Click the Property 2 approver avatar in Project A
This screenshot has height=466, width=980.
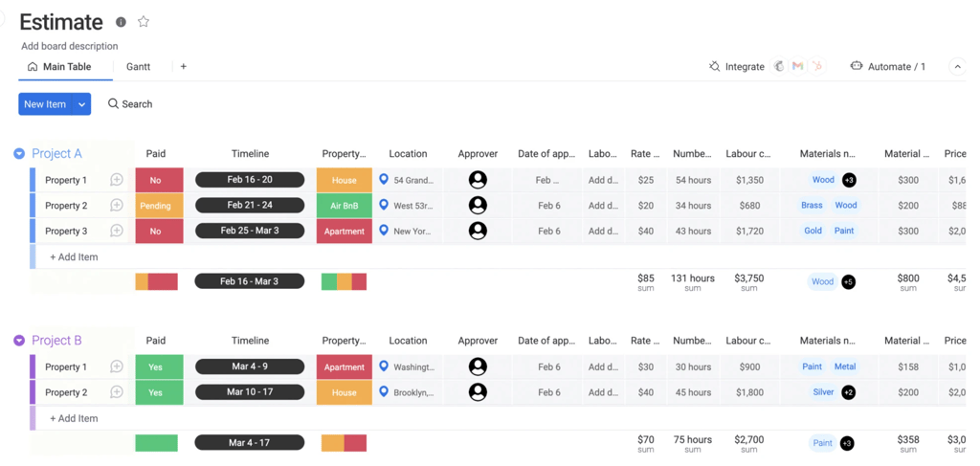(x=478, y=206)
